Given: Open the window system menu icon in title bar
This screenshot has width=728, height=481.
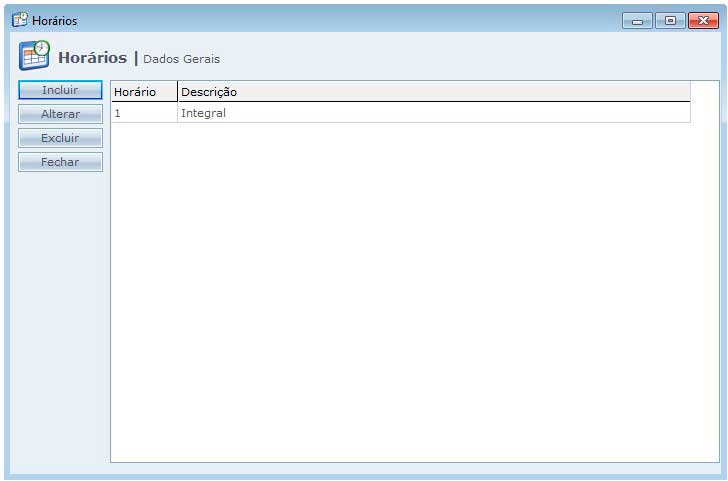Looking at the screenshot, I should point(19,20).
